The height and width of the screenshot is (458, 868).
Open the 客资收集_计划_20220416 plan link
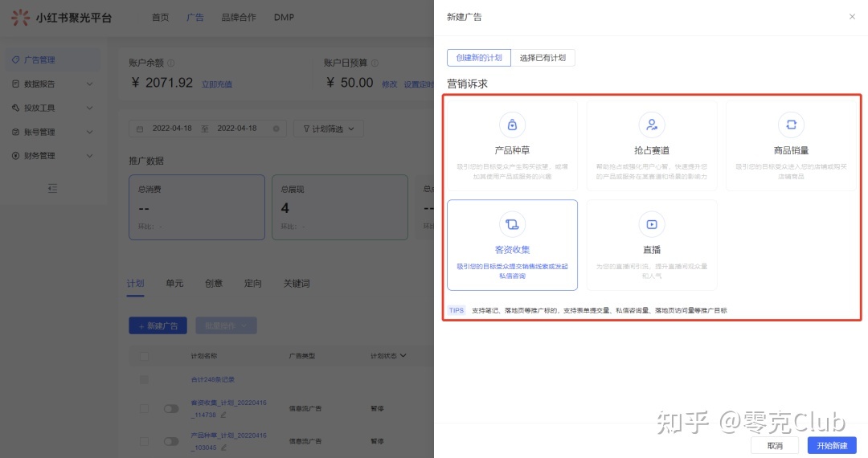point(228,409)
